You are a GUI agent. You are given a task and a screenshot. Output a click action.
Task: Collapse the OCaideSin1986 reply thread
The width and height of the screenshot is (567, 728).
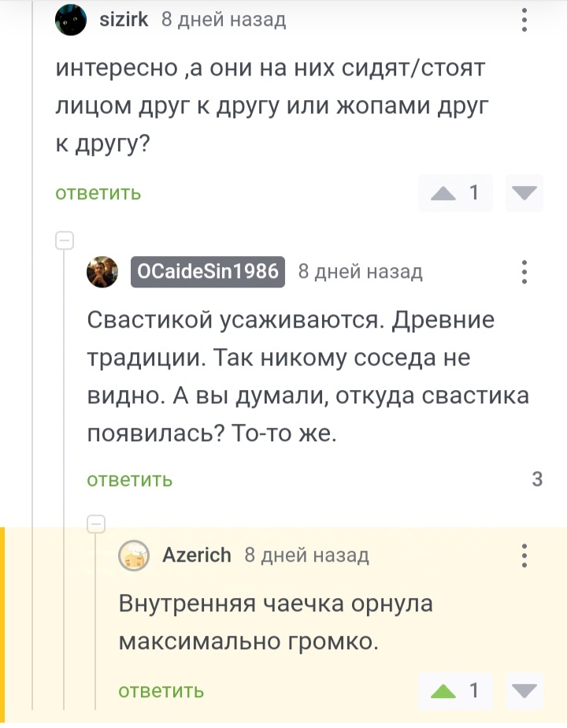tap(65, 240)
